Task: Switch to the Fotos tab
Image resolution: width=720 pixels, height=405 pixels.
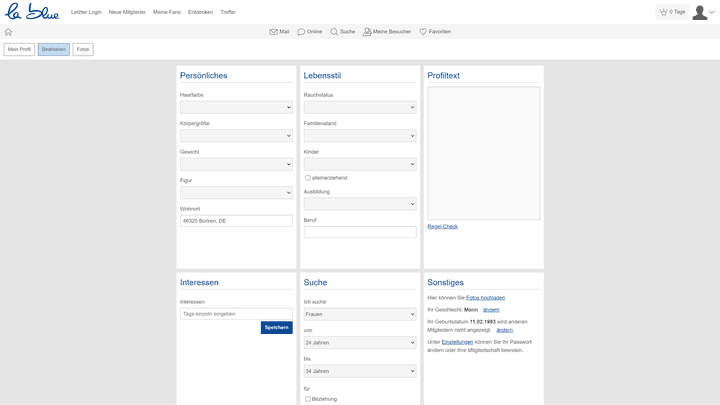Action: [x=83, y=49]
